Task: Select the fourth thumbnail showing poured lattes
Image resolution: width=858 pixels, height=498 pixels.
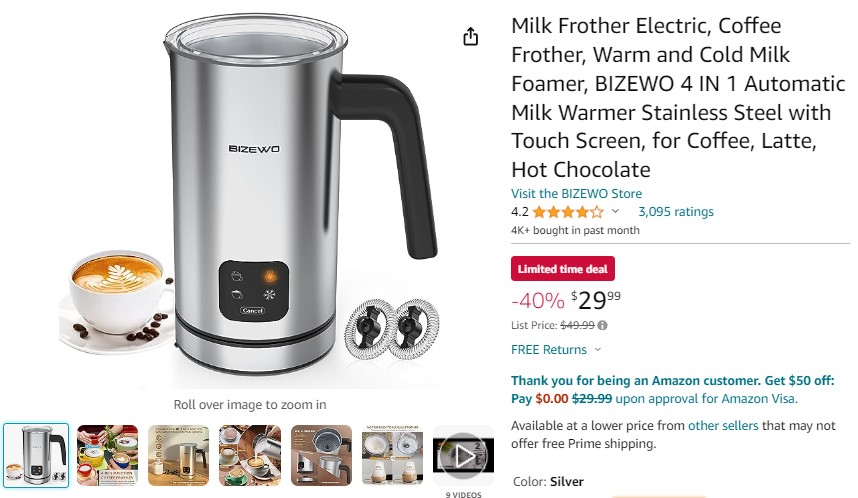Action: 250,455
